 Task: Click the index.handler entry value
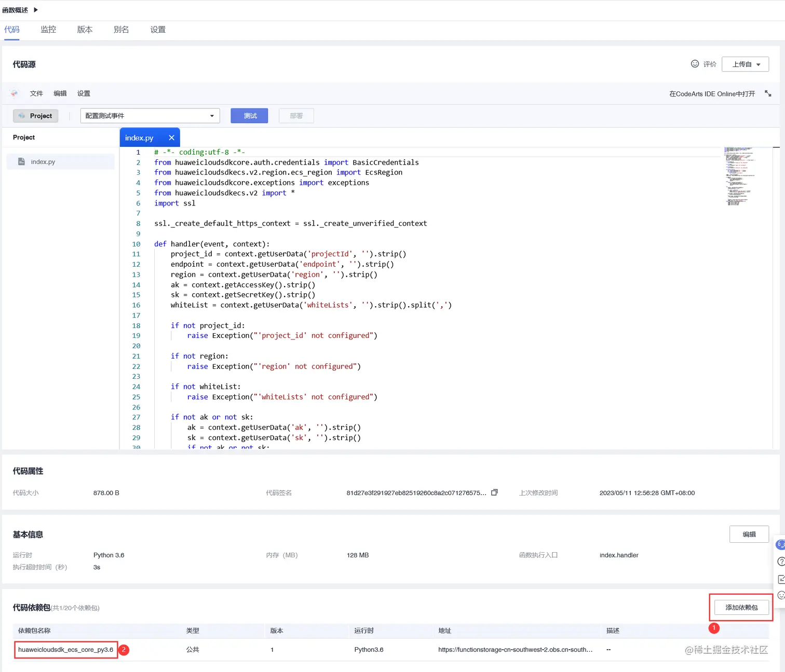(619, 555)
